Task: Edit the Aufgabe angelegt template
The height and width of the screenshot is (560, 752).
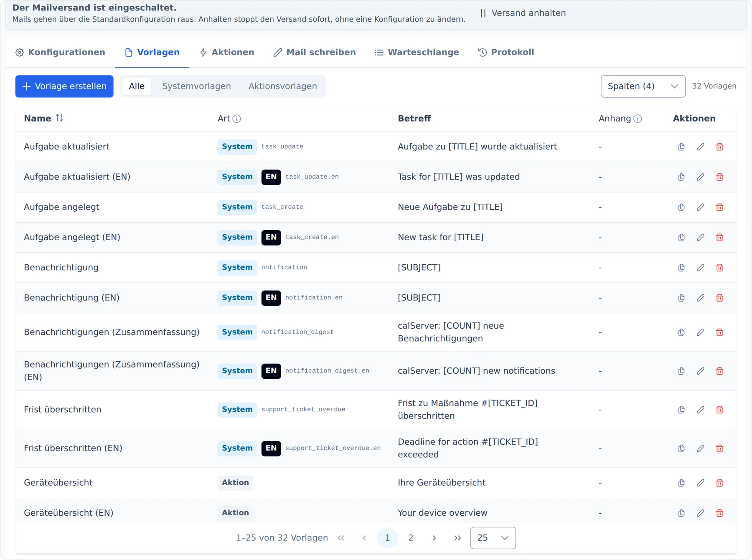Action: [701, 207]
